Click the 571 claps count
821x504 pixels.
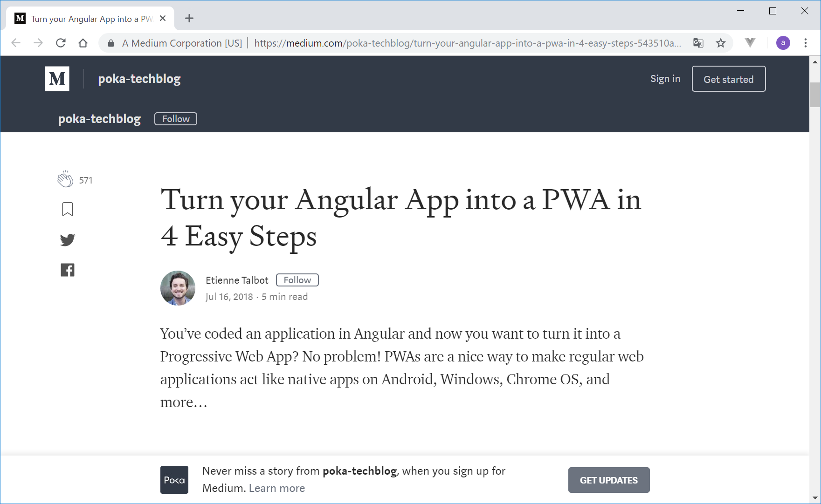click(x=86, y=180)
